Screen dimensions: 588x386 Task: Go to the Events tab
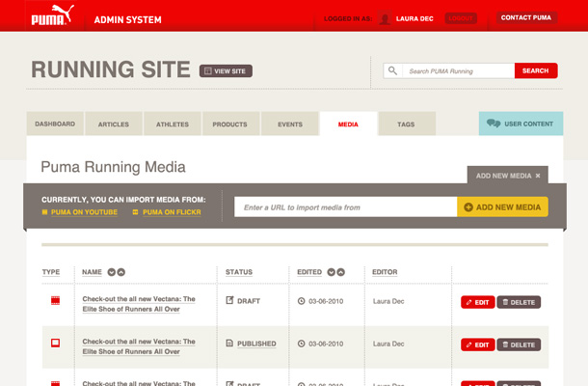pos(290,124)
